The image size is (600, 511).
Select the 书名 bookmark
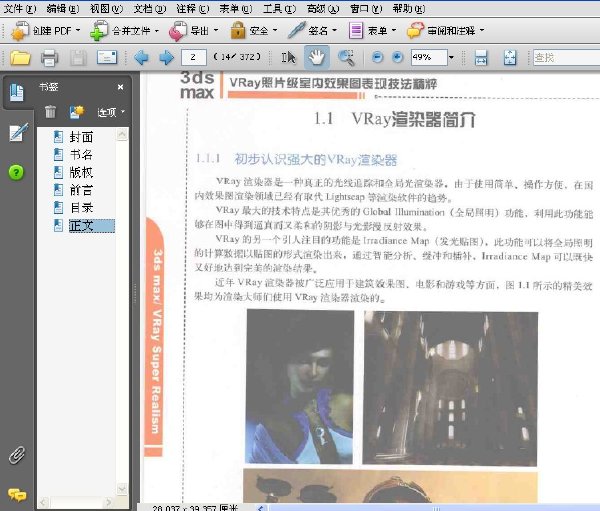click(81, 154)
